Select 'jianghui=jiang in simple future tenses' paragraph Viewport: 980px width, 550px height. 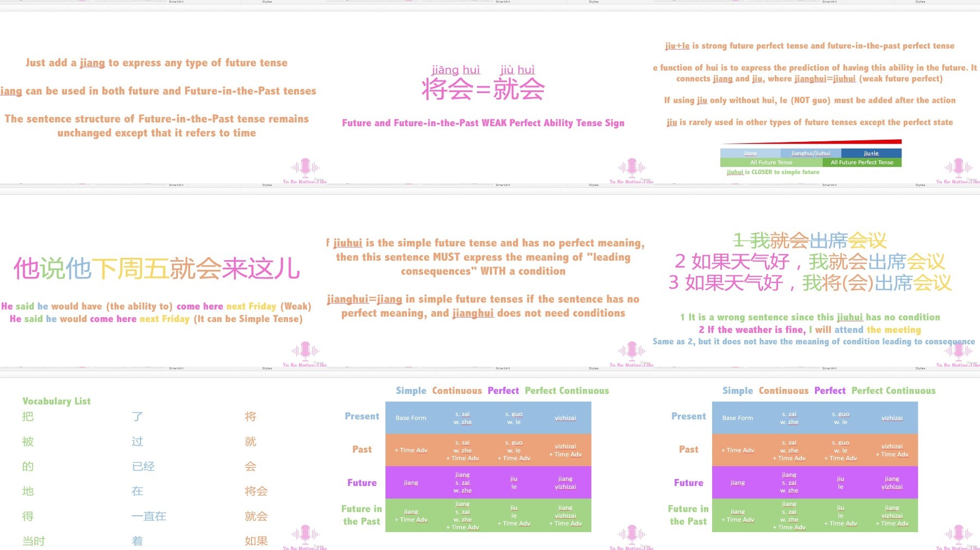point(483,306)
